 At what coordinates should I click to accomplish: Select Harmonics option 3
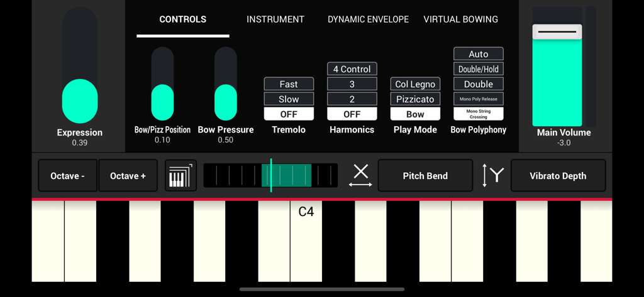(352, 84)
